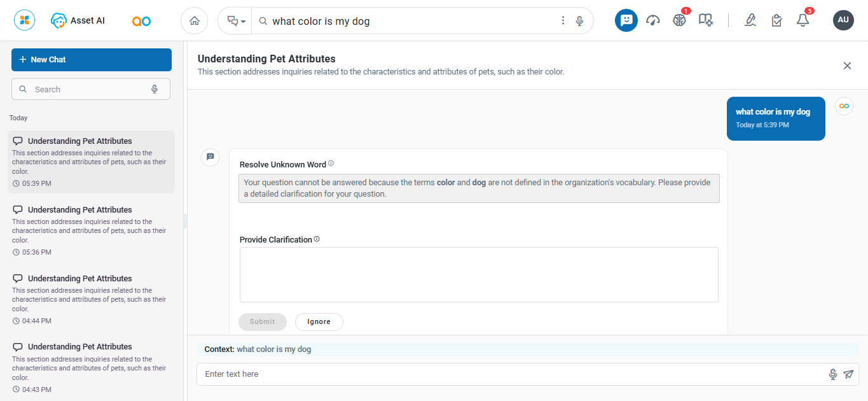The image size is (868, 401).
Task: Open the chat assistant smiley icon
Action: tap(626, 20)
